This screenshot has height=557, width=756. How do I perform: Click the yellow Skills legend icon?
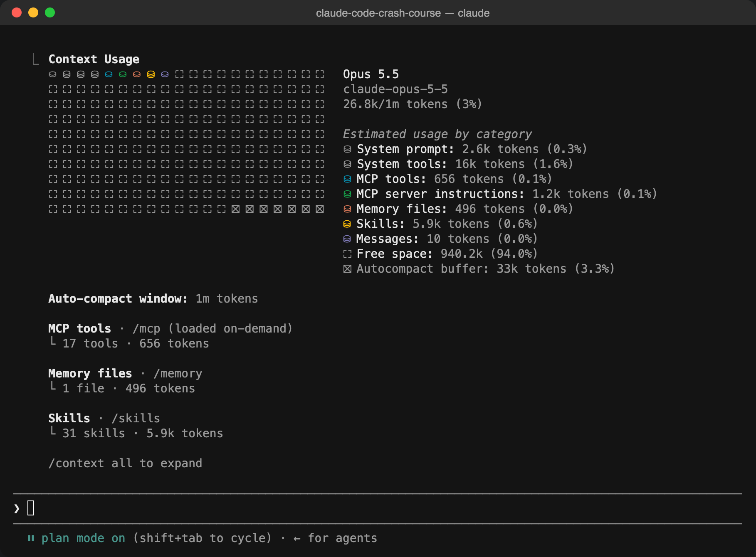pyautogui.click(x=347, y=224)
